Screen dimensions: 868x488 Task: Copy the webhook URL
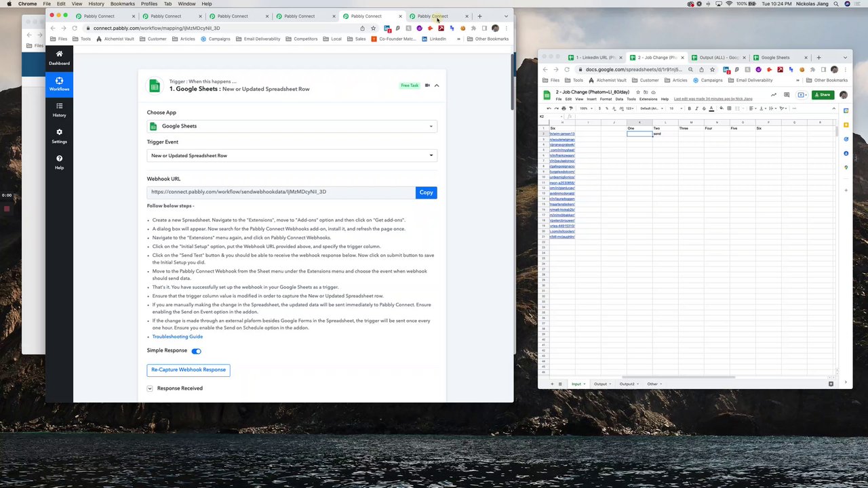(x=426, y=192)
